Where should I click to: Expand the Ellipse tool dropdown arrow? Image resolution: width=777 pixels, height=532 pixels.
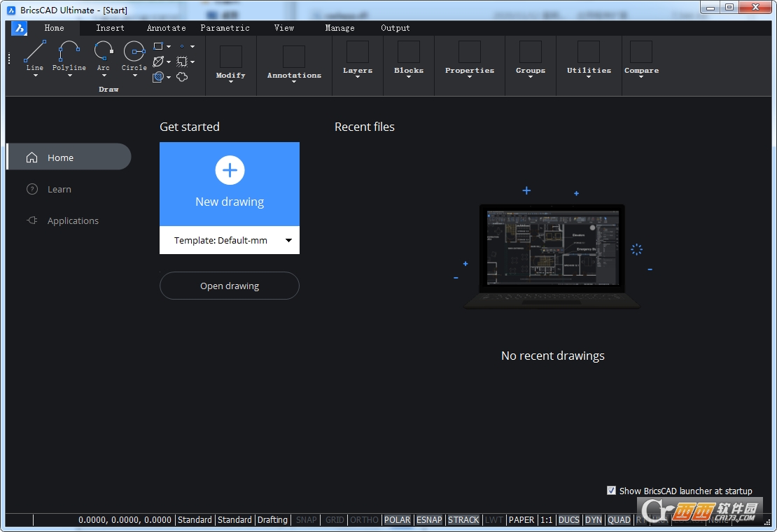tap(169, 62)
